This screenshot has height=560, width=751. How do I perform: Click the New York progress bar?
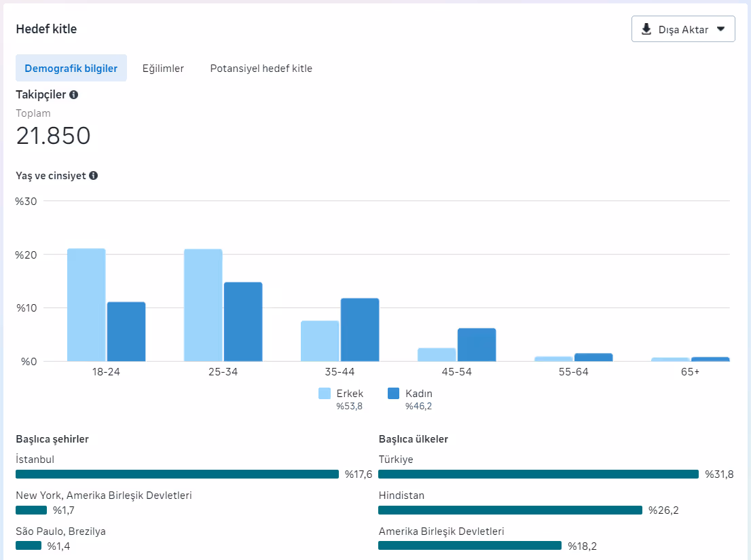(x=31, y=510)
